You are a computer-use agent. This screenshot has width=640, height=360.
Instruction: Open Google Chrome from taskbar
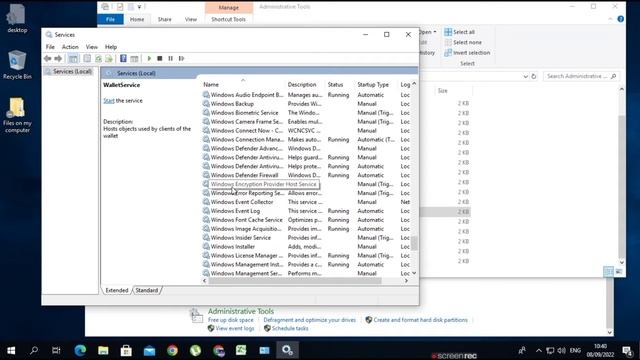tap(172, 350)
